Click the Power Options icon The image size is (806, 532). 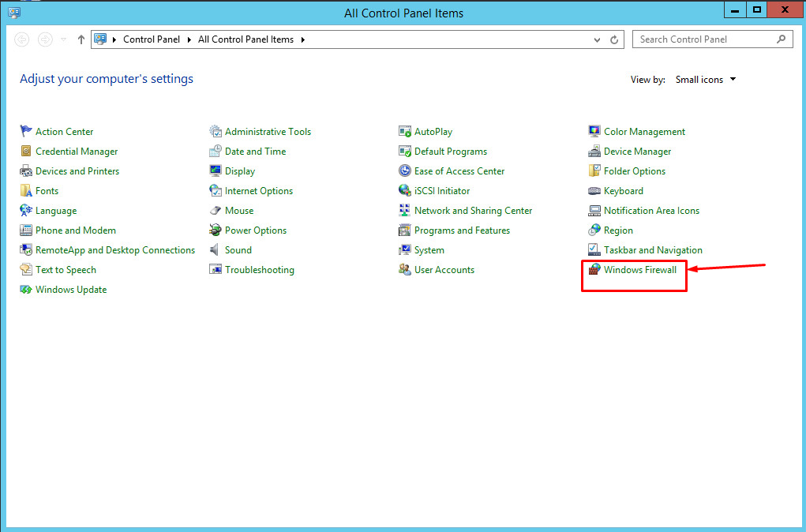point(216,230)
